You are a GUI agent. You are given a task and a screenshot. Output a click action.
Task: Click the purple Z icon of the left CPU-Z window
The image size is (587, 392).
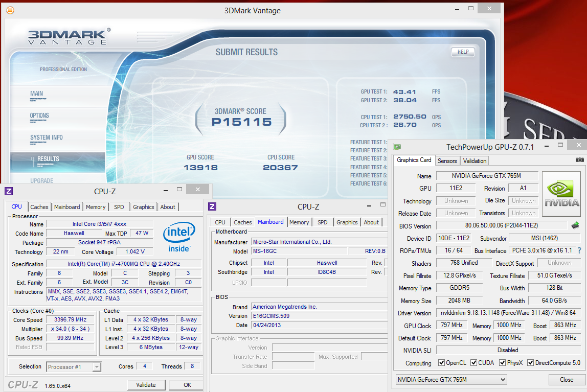(x=9, y=191)
